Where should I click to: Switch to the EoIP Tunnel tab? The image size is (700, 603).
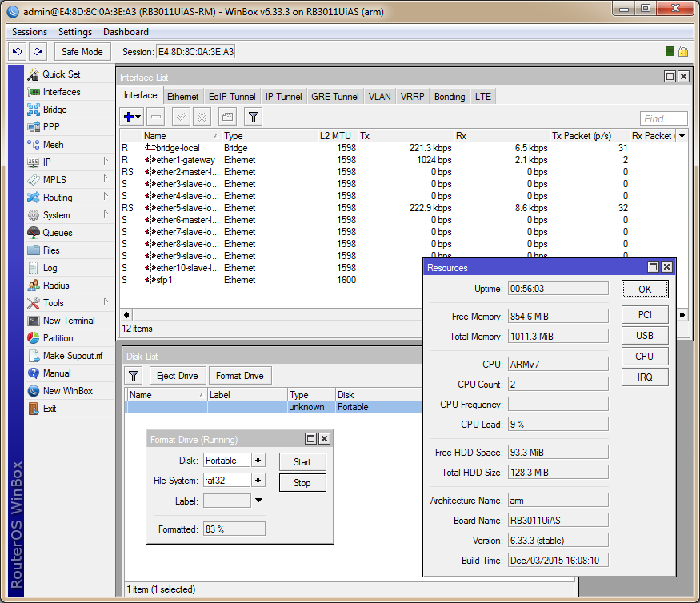[x=232, y=97]
